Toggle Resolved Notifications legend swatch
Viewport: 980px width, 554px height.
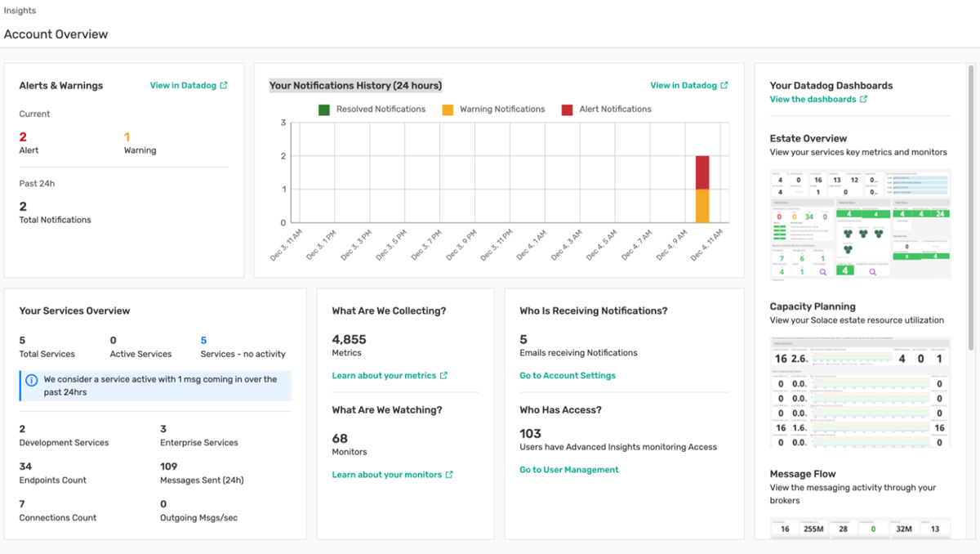click(324, 109)
